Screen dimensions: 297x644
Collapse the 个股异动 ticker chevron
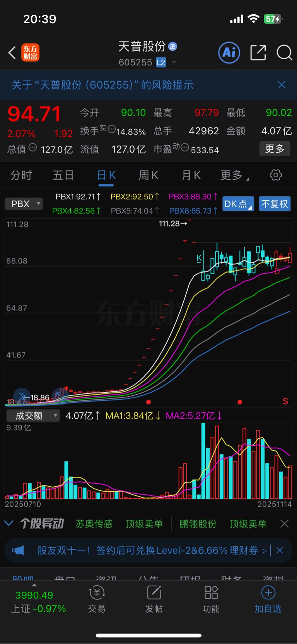[x=9, y=524]
